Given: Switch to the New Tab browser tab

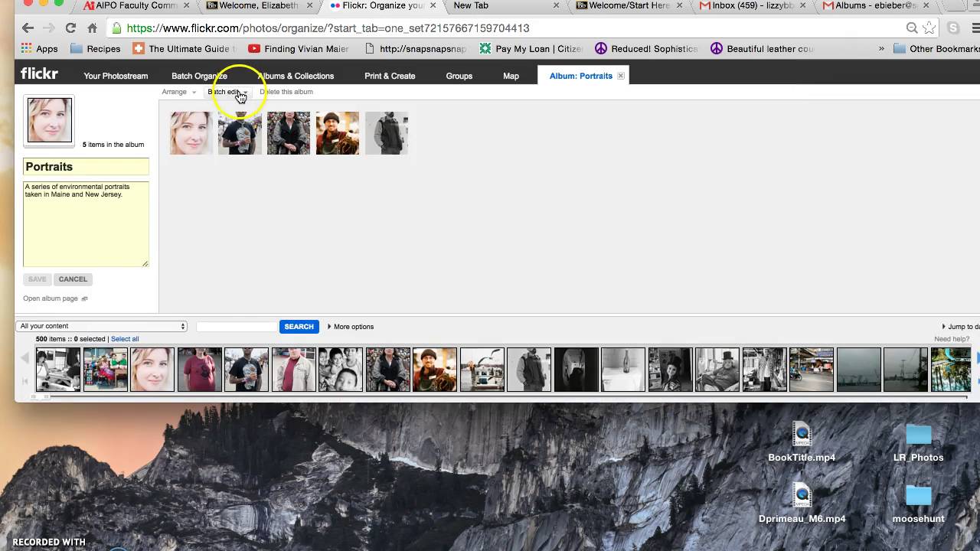Looking at the screenshot, I should 471,5.
